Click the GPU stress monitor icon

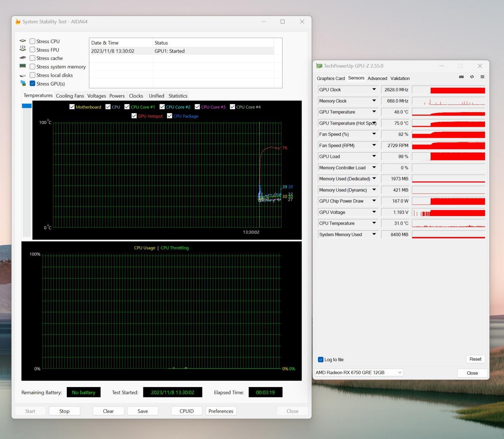[23, 83]
